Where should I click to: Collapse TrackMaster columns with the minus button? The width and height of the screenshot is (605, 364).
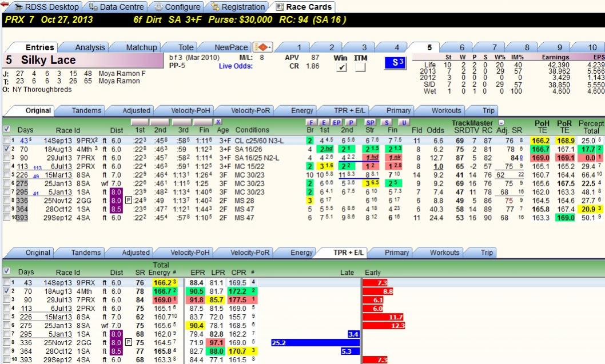point(501,123)
